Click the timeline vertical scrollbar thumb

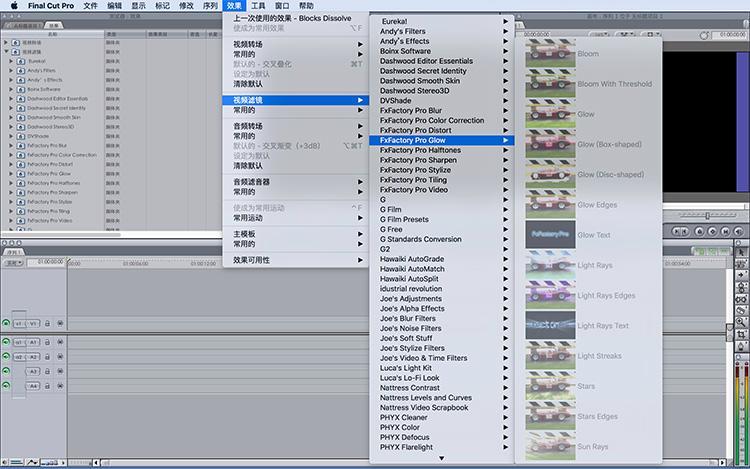point(729,332)
